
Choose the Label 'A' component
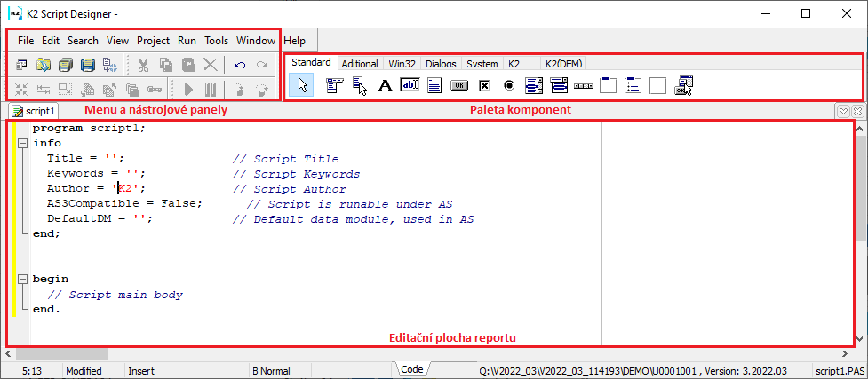tap(385, 85)
